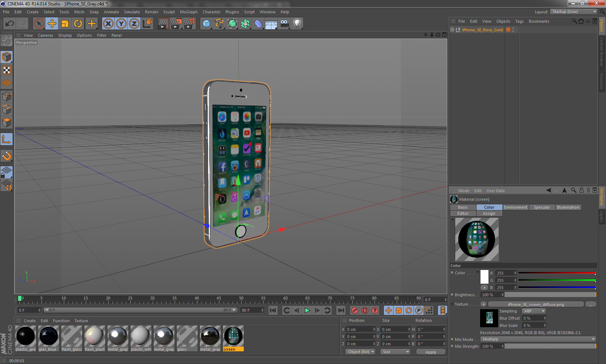Switch to the Illumination tab
The width and height of the screenshot is (606, 364).
click(568, 207)
